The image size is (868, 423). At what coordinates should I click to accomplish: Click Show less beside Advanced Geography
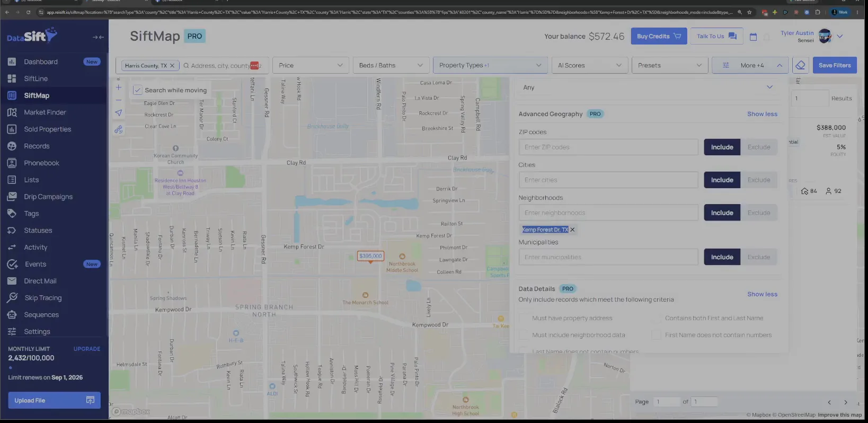click(762, 114)
